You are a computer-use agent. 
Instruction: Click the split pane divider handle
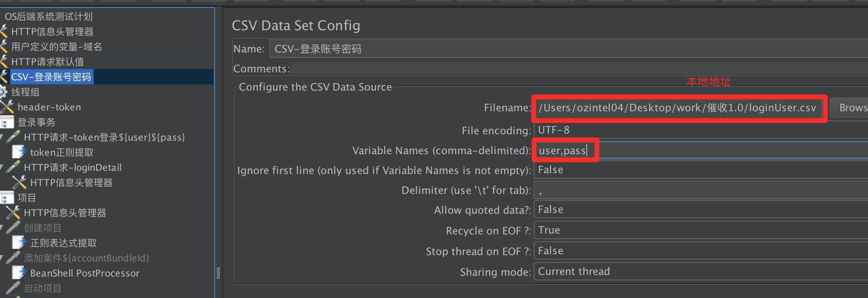coord(218,273)
